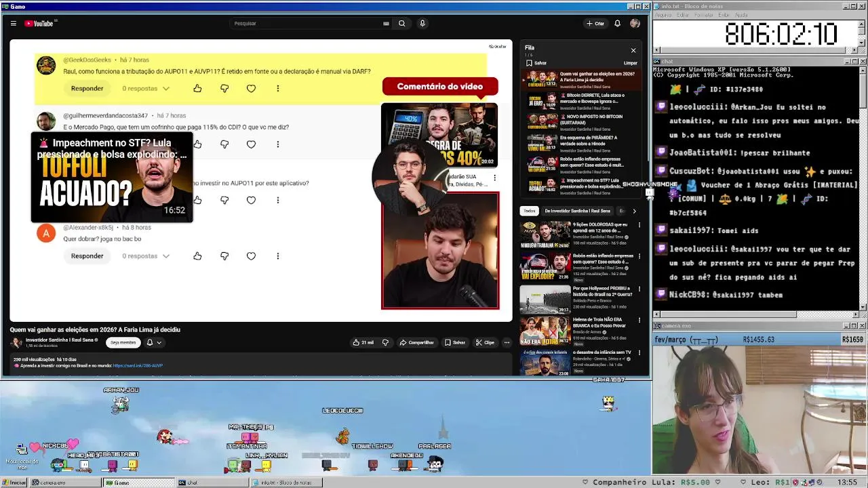Open channel notification bell dropdown
868x488 pixels.
click(x=154, y=342)
